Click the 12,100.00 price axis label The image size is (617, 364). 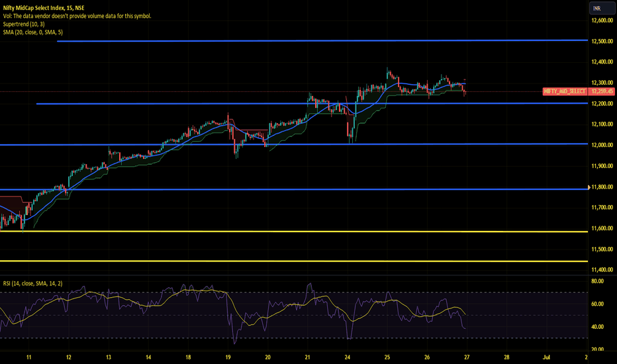[602, 124]
